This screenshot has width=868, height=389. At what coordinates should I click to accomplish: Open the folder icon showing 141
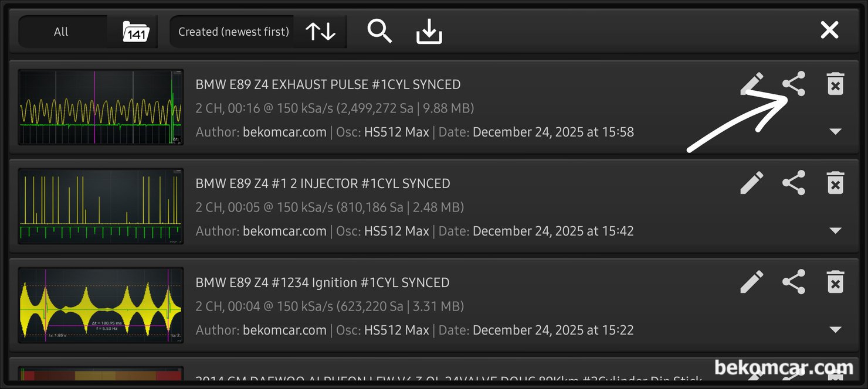[x=136, y=32]
